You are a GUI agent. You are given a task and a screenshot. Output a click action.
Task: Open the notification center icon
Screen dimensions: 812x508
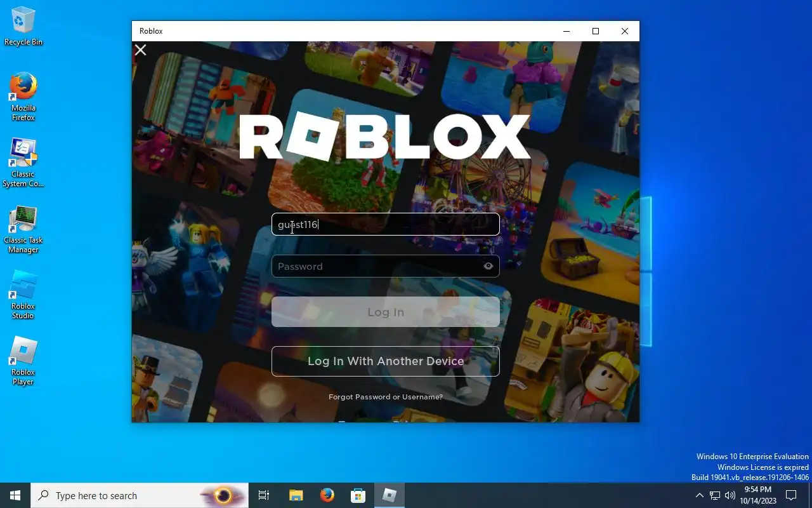coord(791,495)
